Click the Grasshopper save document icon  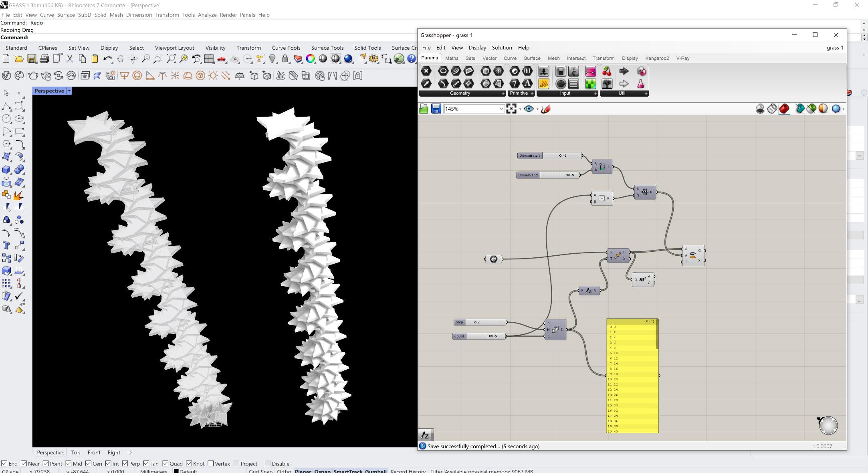436,109
